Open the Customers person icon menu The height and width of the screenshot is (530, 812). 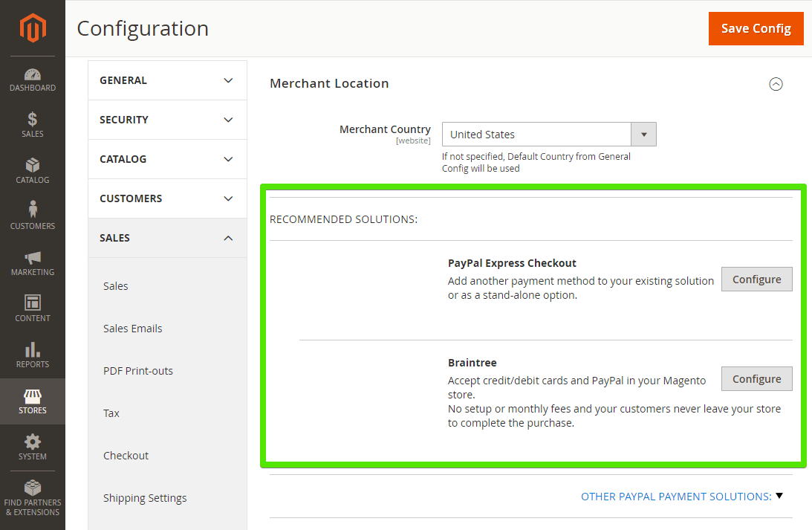click(33, 216)
